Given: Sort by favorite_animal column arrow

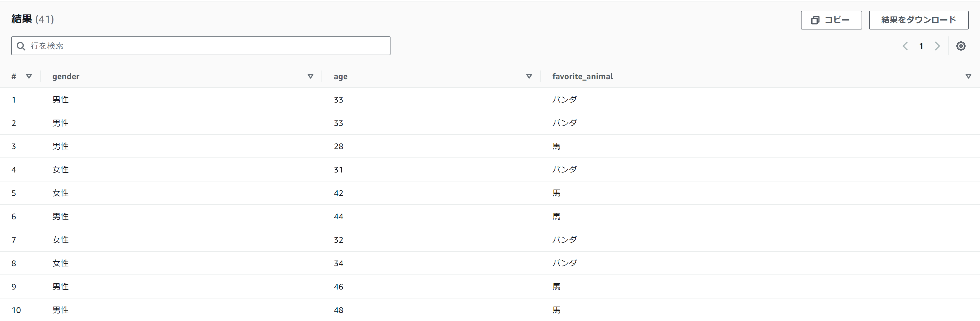Looking at the screenshot, I should [x=968, y=77].
